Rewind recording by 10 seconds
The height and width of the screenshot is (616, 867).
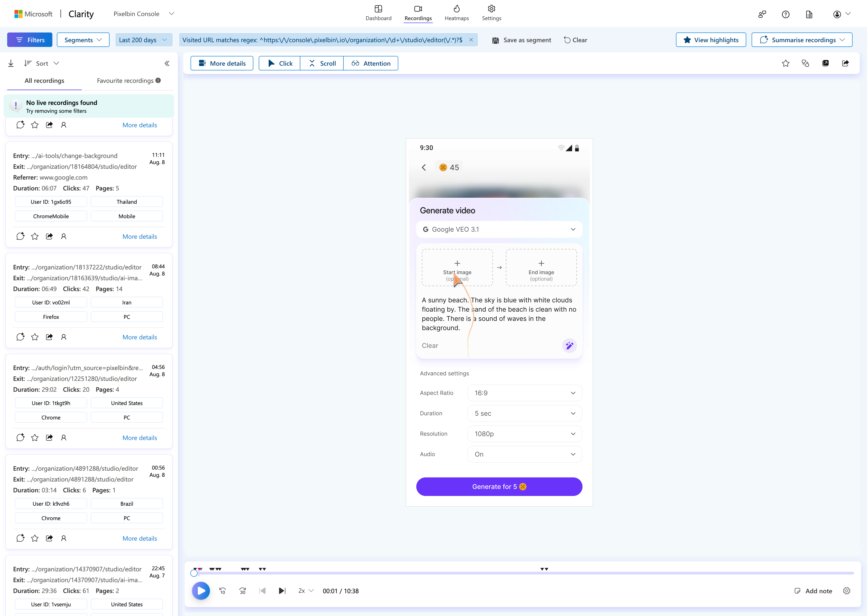(223, 591)
